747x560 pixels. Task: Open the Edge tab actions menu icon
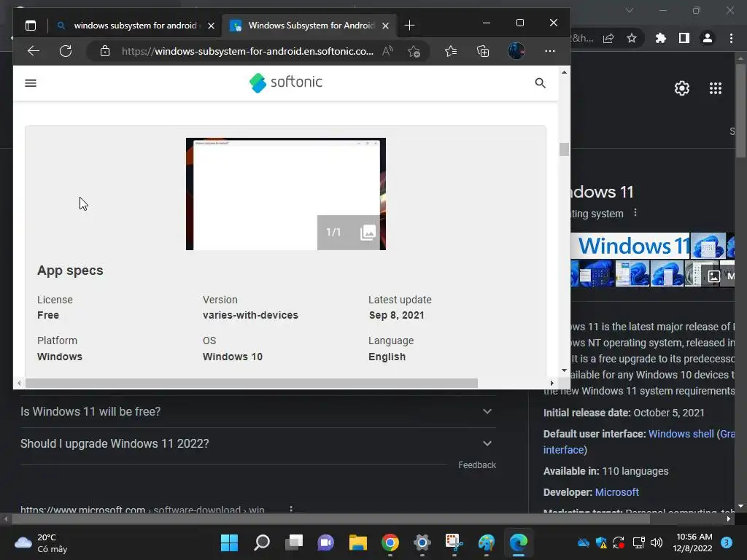31,26
